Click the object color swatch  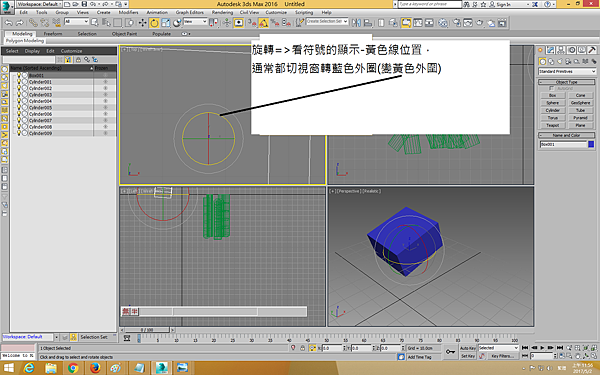click(x=591, y=144)
